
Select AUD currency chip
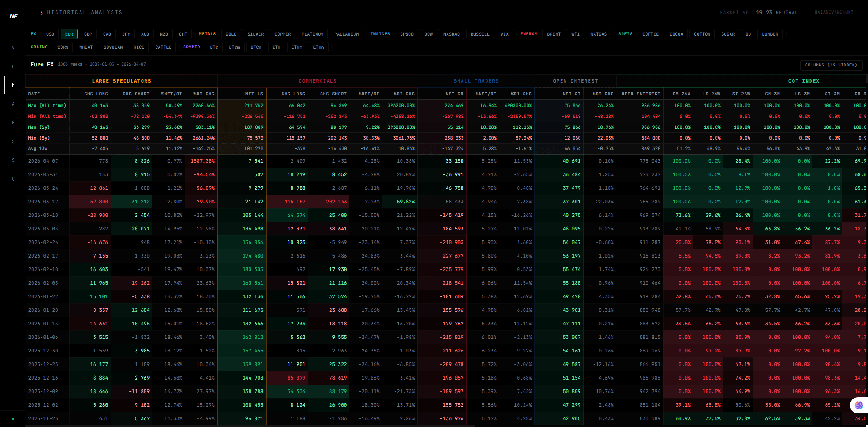tap(145, 34)
